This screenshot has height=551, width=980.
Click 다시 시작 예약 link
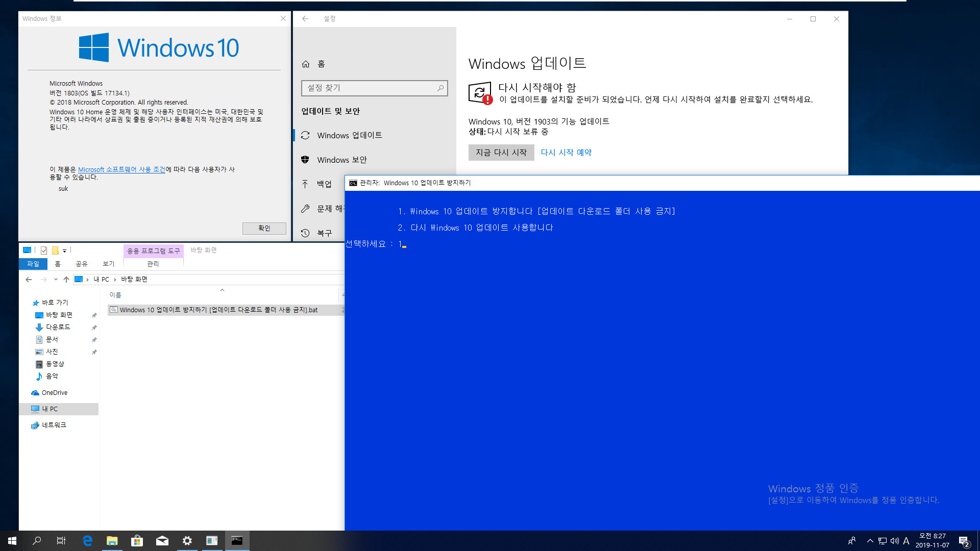point(566,153)
